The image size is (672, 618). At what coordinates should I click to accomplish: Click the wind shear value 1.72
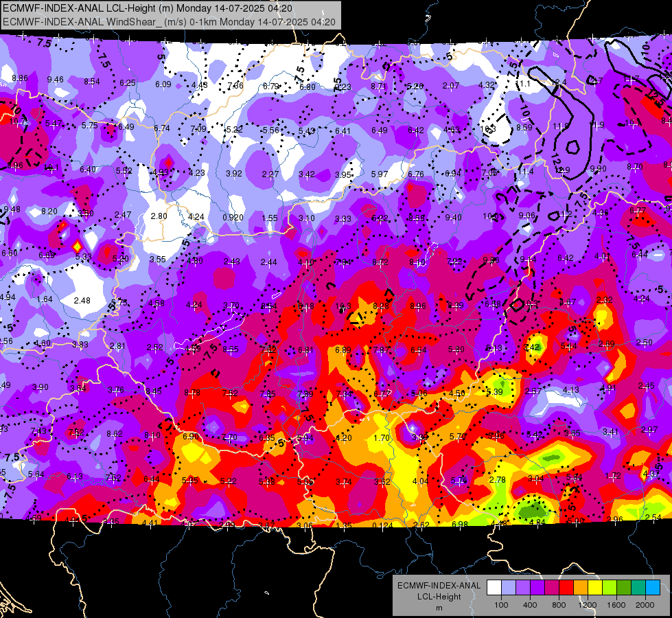[x=613, y=476]
